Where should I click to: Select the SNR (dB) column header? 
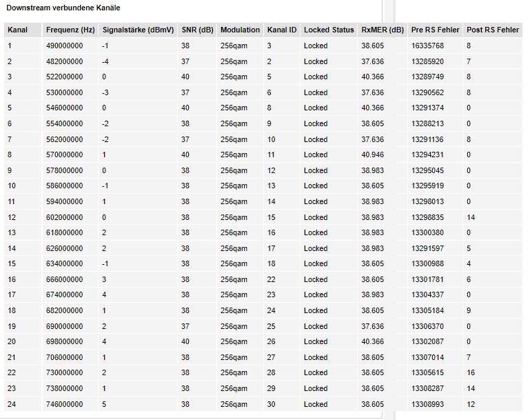point(197,30)
